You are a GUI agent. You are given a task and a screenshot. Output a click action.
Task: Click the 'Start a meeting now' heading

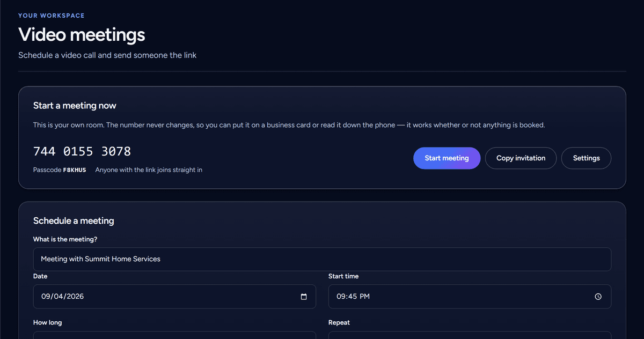click(75, 106)
